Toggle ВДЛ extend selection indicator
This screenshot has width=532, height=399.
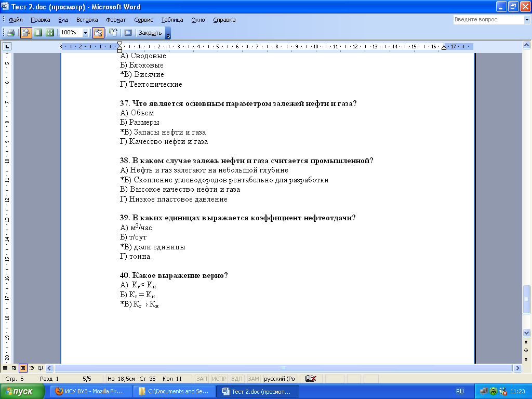point(236,379)
